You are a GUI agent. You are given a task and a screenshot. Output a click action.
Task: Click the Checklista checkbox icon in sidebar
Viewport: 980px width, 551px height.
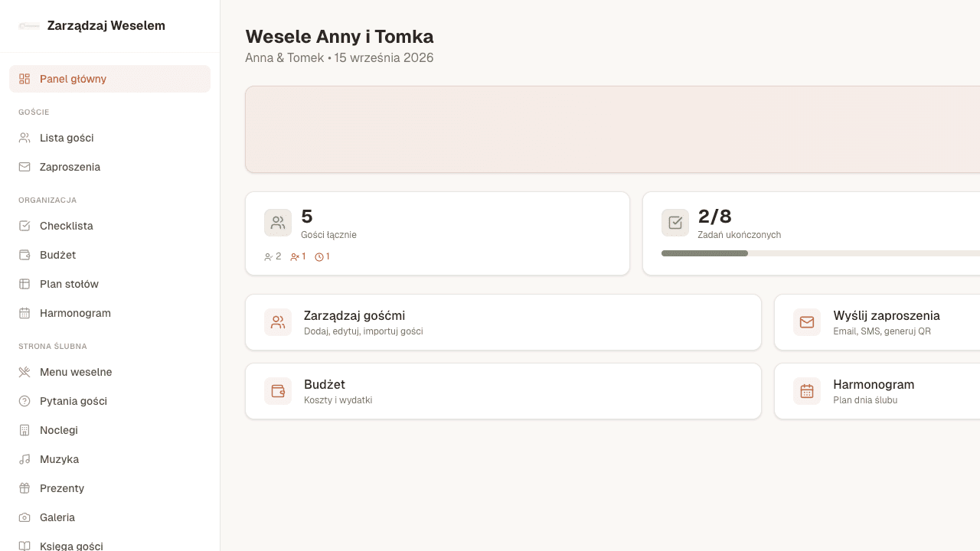pyautogui.click(x=24, y=226)
